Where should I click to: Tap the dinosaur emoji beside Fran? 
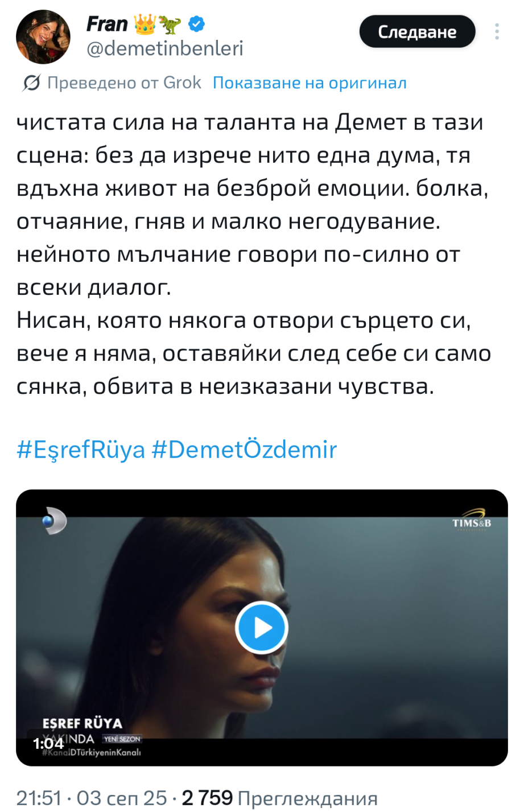point(170,24)
